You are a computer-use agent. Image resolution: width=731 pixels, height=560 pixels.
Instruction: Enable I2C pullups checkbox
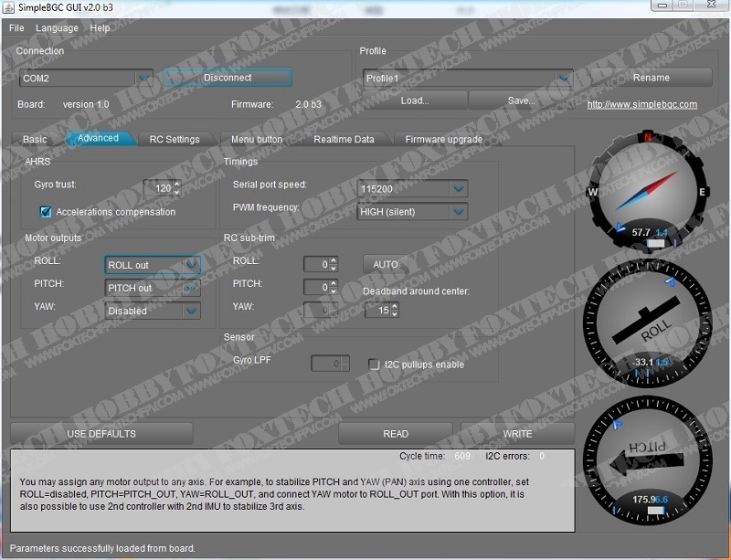tap(374, 365)
